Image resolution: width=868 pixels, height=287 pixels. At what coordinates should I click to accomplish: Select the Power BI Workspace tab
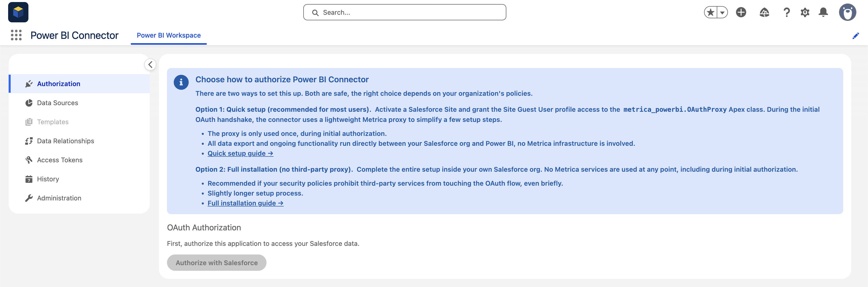coord(169,35)
